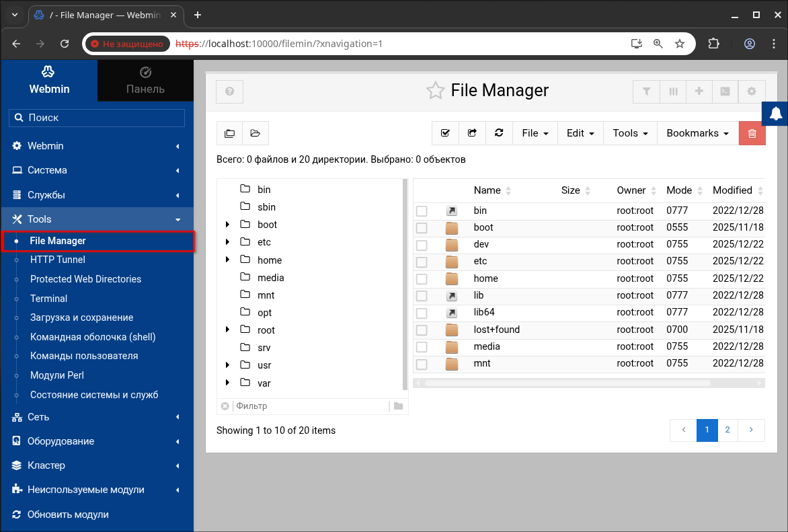Switch to the Панель tab
Image resolution: width=788 pixels, height=532 pixels.
coord(145,81)
